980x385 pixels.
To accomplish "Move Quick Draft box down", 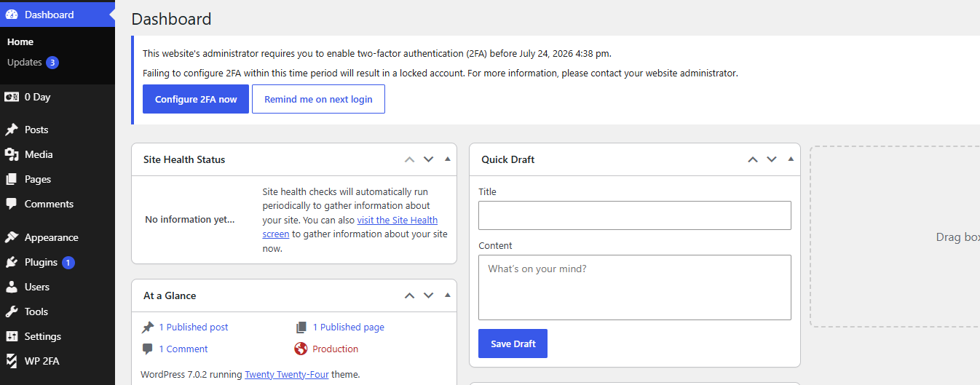I will [x=772, y=159].
